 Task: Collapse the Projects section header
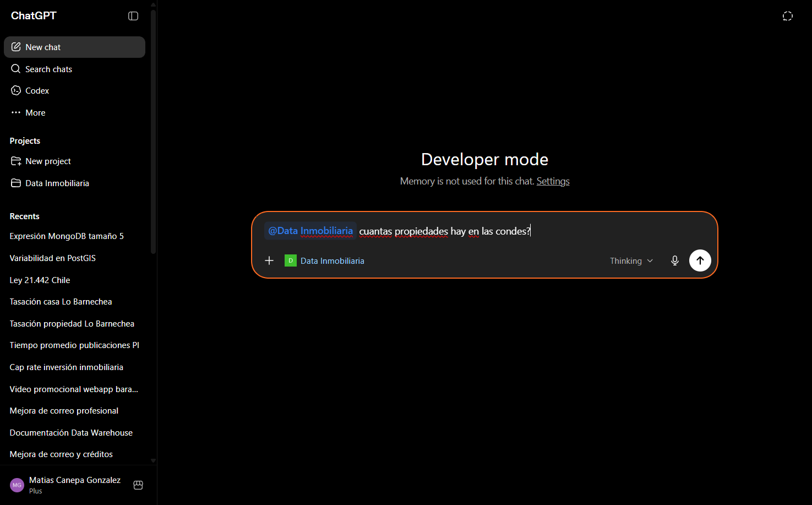tap(25, 141)
